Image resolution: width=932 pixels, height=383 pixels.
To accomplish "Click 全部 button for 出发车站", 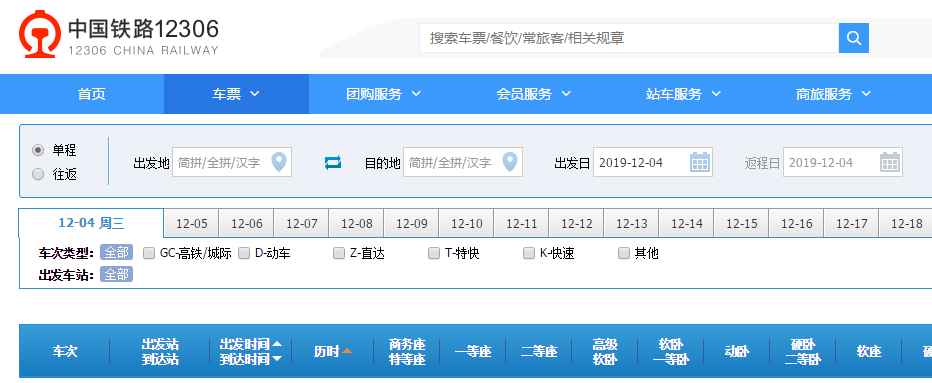I will pyautogui.click(x=116, y=274).
